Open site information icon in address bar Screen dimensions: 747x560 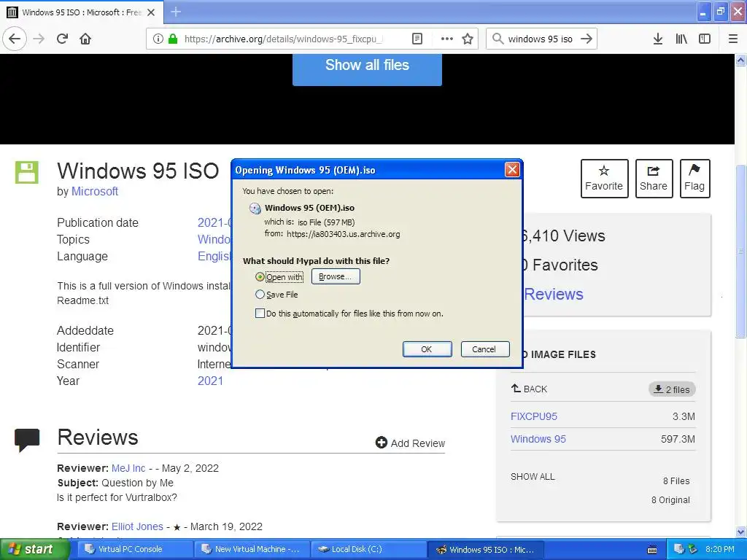pos(158,39)
